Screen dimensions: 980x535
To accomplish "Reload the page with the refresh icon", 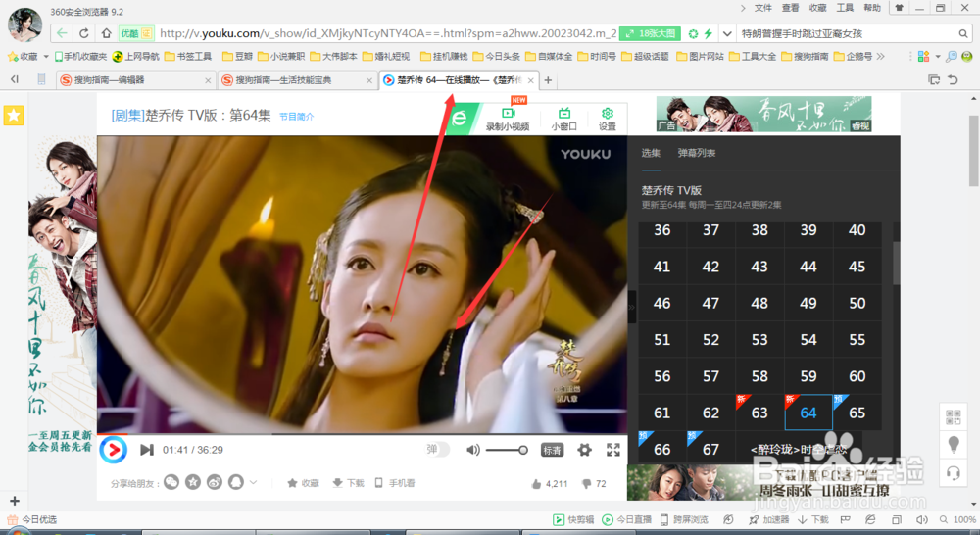I will (83, 33).
